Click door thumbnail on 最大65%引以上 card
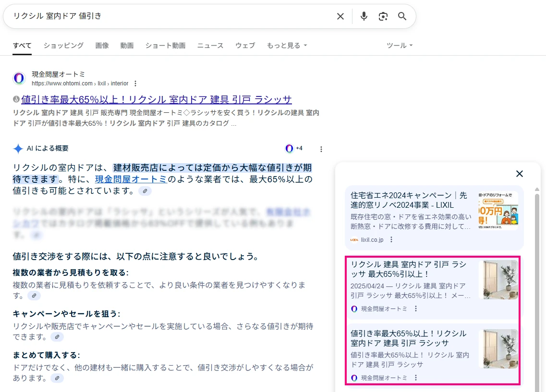546x392 pixels. (498, 280)
